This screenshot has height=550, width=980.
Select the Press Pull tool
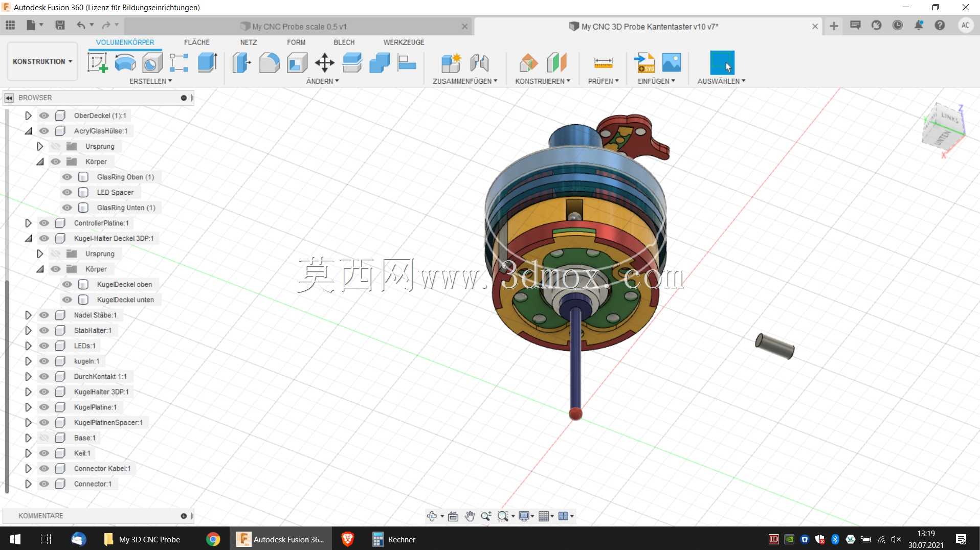(242, 63)
